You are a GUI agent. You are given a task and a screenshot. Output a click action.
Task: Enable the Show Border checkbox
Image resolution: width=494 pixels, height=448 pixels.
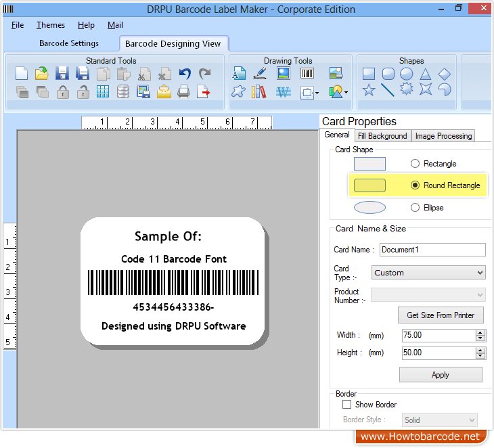(x=347, y=405)
